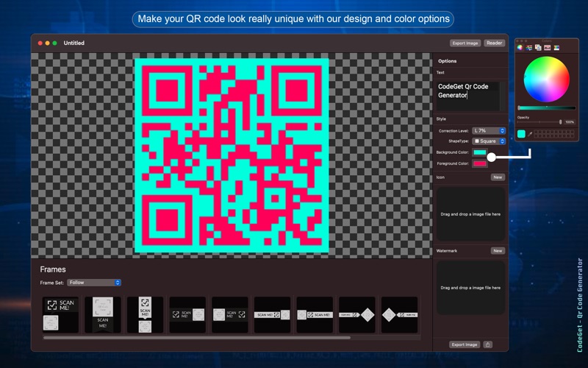Click the Watermark image drop area
Image resolution: width=588 pixels, height=368 pixels.
click(470, 288)
